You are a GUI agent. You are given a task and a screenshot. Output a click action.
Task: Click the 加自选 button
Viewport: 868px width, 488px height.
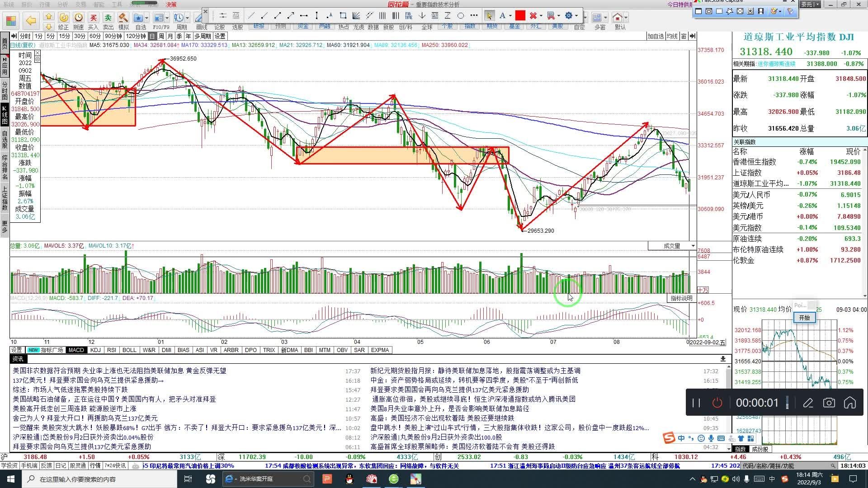[656, 36]
